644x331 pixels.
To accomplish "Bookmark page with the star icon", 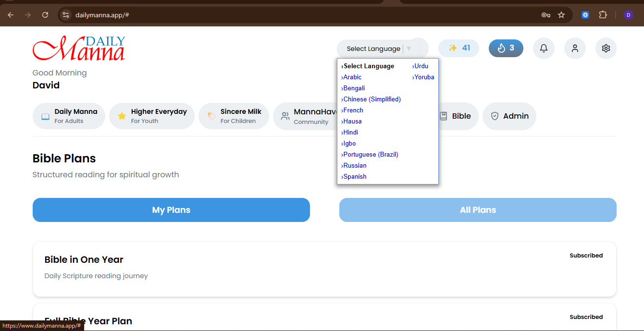I will (561, 15).
